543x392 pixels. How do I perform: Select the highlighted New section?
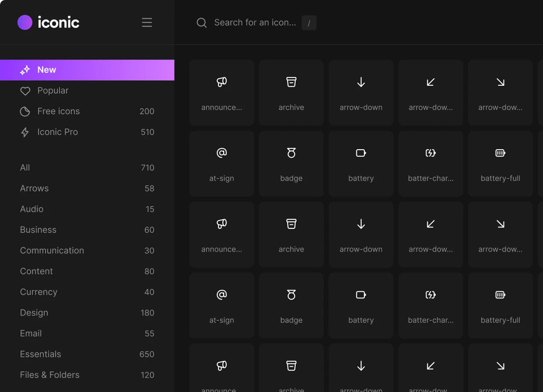(x=87, y=70)
